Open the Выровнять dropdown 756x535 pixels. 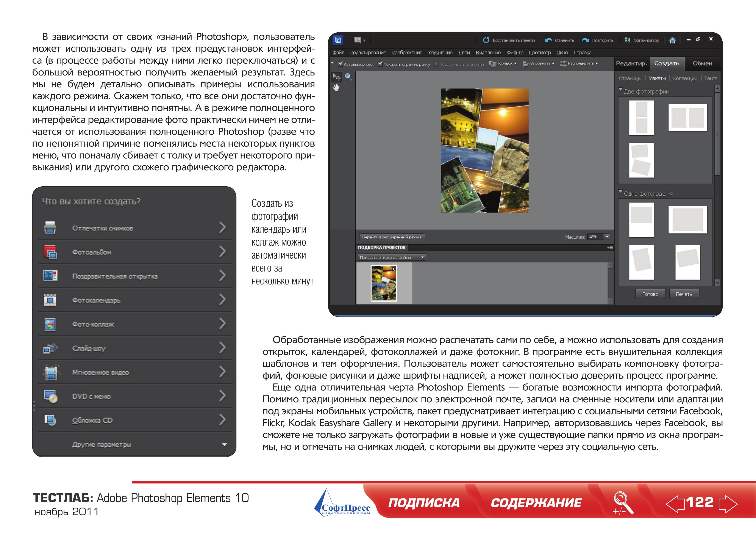click(x=539, y=63)
